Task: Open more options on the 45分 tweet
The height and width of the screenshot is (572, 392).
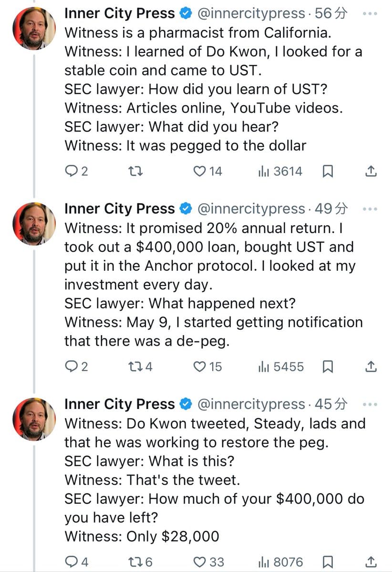Action: [x=370, y=404]
